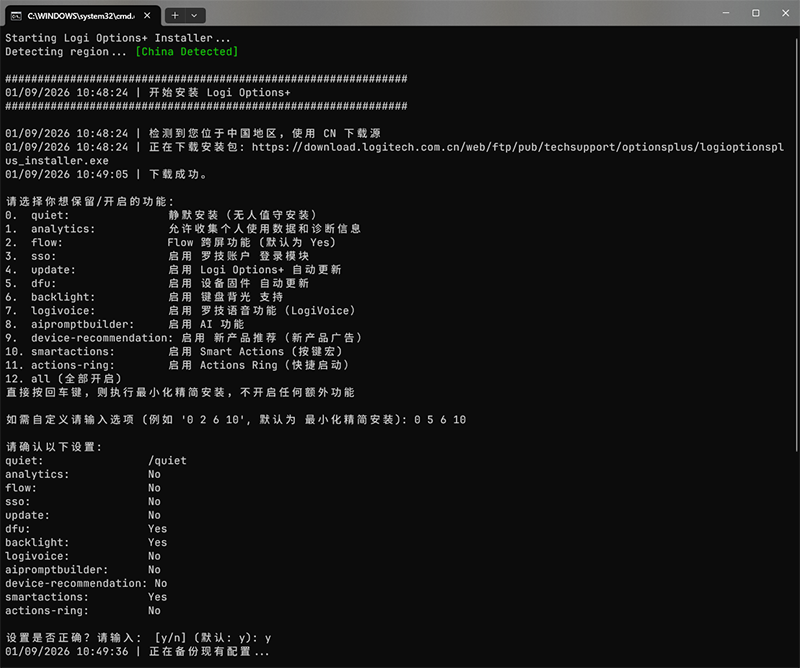Click the 'Yes' value next to dfu:
800x668 pixels.
pos(157,529)
